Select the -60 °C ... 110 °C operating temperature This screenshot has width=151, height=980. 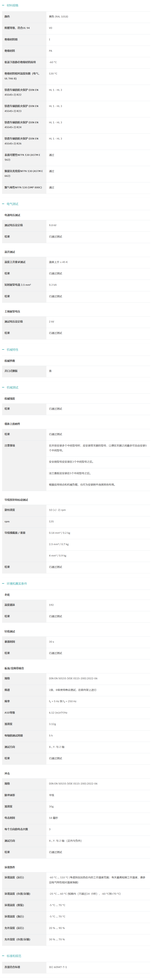coord(97,880)
